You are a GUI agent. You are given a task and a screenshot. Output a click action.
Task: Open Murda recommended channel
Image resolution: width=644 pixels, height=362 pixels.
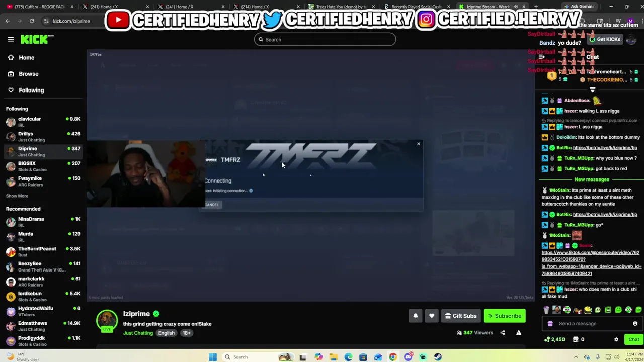click(43, 237)
